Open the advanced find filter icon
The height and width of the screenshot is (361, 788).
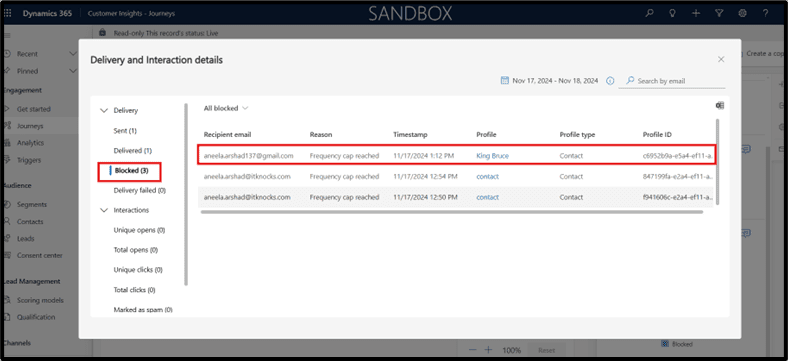click(x=719, y=14)
